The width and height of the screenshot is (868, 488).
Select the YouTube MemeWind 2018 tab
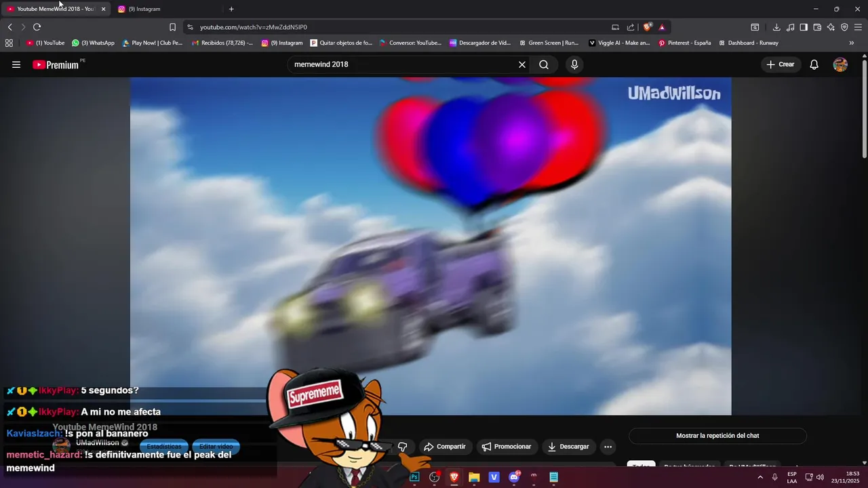pos(56,9)
